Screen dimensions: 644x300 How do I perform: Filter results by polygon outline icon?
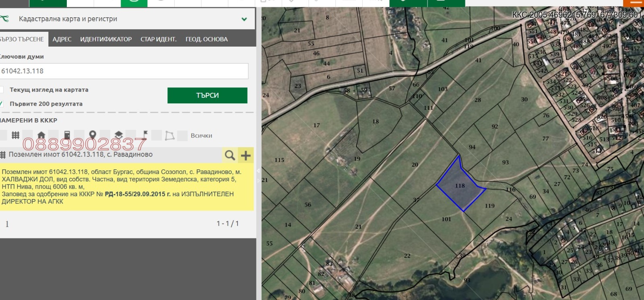(170, 136)
